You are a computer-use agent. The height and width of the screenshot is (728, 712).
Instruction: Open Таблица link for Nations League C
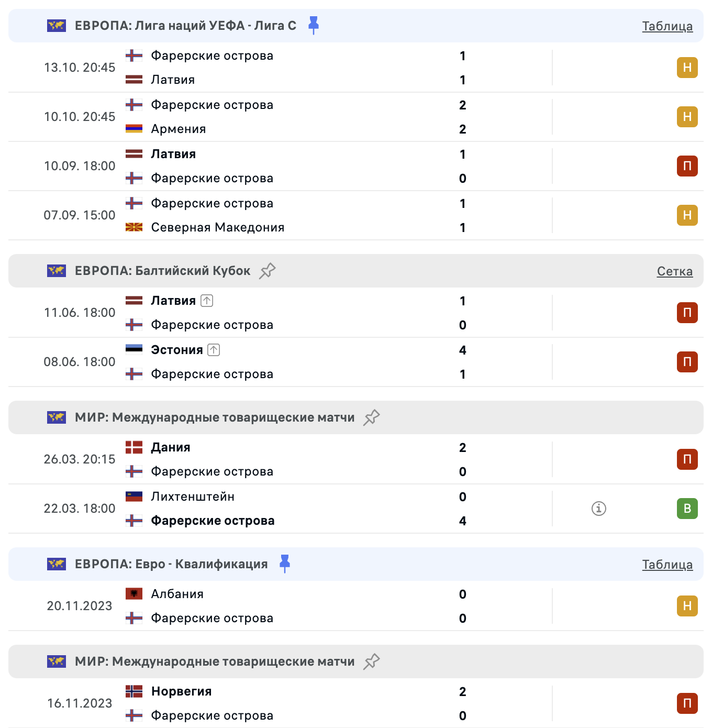pos(667,26)
